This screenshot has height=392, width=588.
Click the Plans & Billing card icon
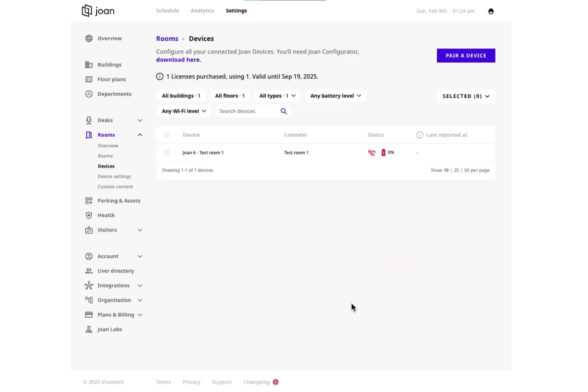coord(89,315)
